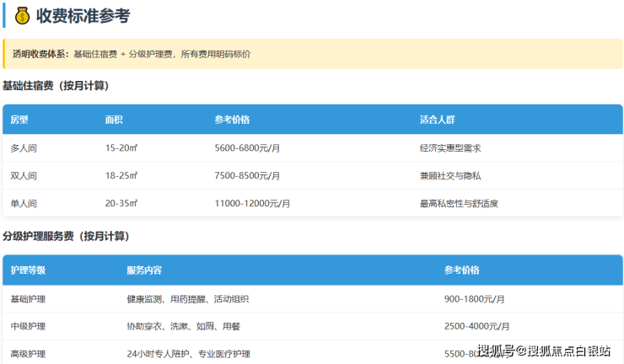Click the 收费标准参考 page heading
This screenshot has height=364, width=624.
83,15
